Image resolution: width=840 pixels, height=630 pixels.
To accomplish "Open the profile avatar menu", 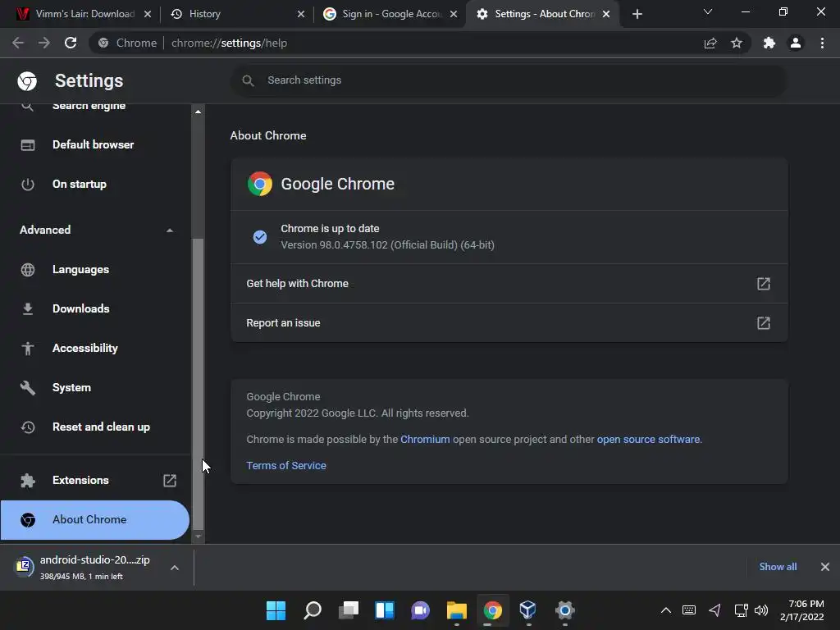I will click(796, 43).
